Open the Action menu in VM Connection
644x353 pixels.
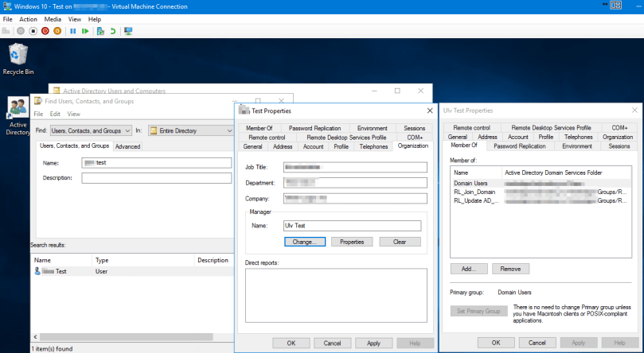click(28, 18)
